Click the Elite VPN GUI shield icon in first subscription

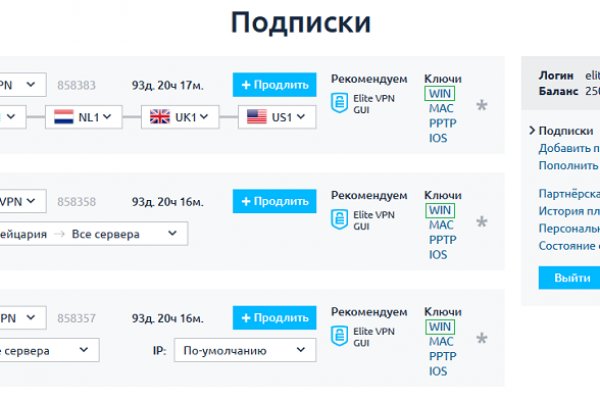pos(339,100)
